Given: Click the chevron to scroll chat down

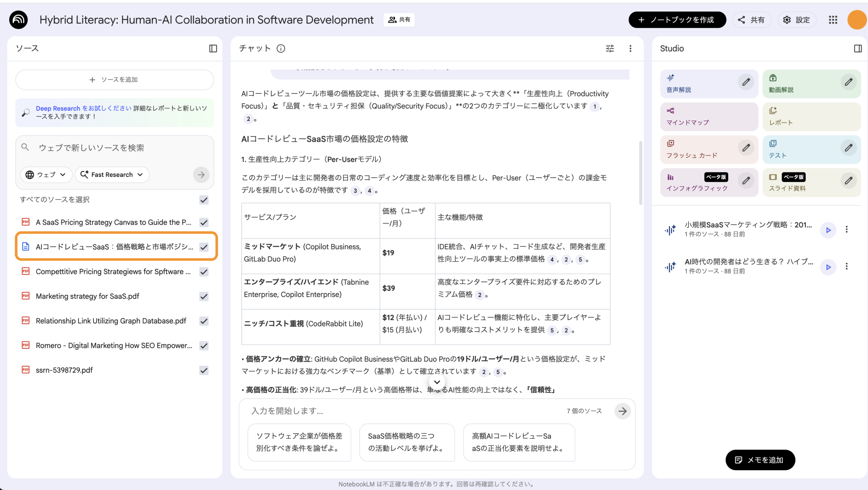Looking at the screenshot, I should (437, 382).
